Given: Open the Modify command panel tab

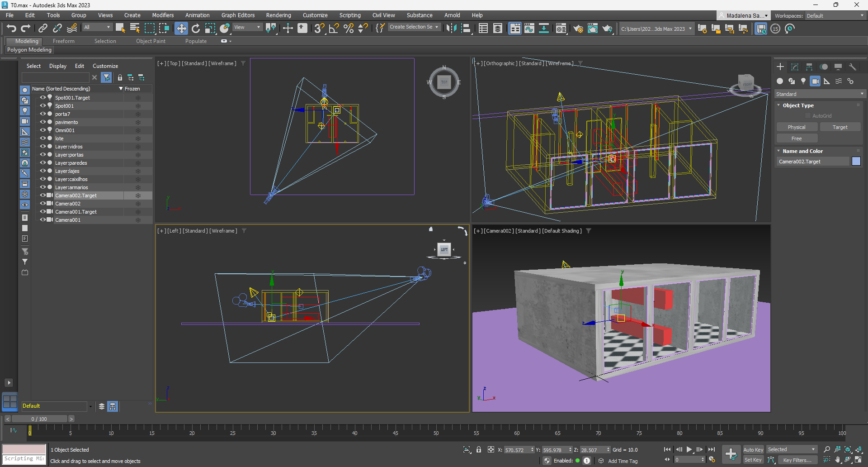Looking at the screenshot, I should pos(794,67).
